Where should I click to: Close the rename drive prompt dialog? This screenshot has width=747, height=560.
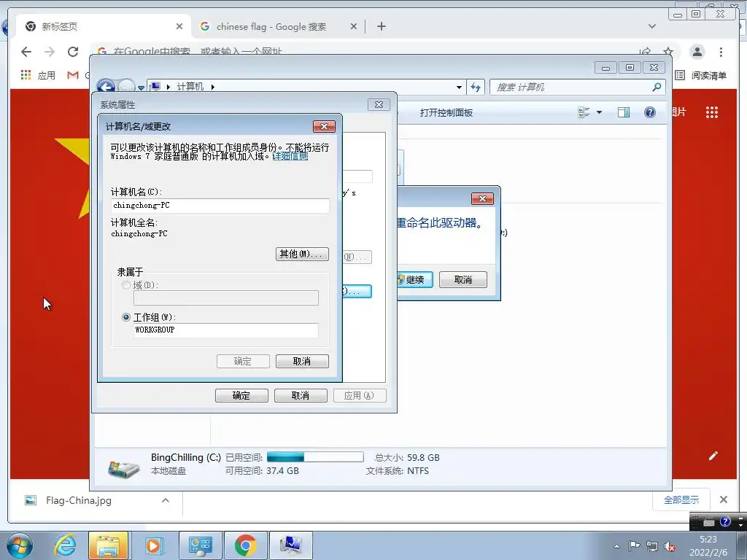point(482,198)
